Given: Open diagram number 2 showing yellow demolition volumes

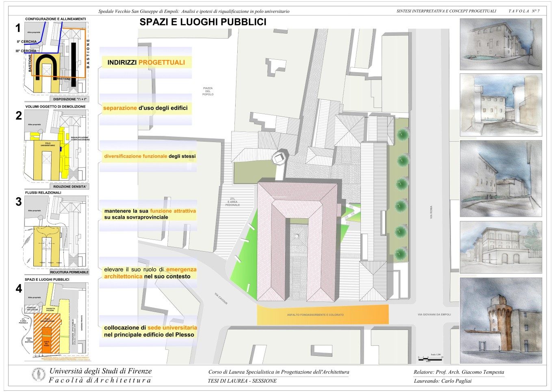Looking at the screenshot, I should click(56, 146).
